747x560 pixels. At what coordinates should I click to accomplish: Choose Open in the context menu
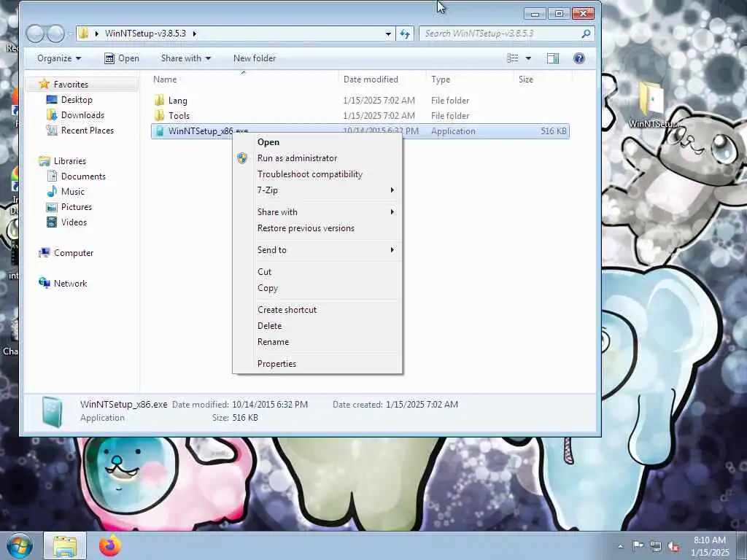pyautogui.click(x=318, y=142)
